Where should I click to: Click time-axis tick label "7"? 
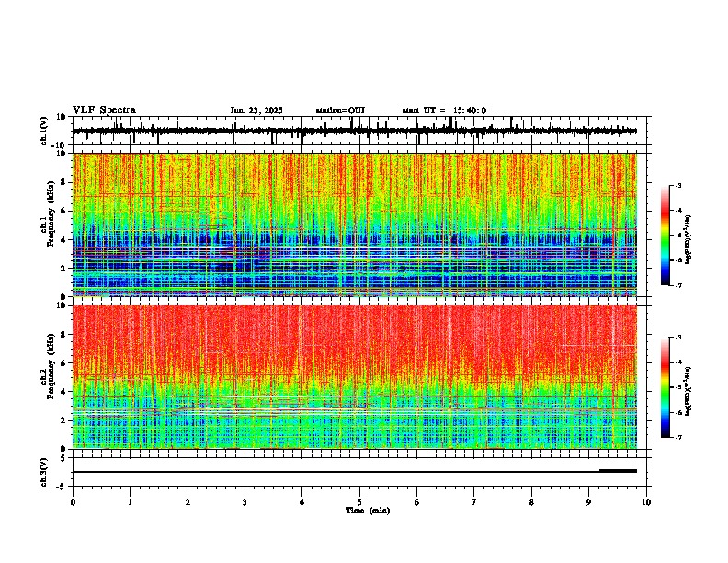point(474,502)
